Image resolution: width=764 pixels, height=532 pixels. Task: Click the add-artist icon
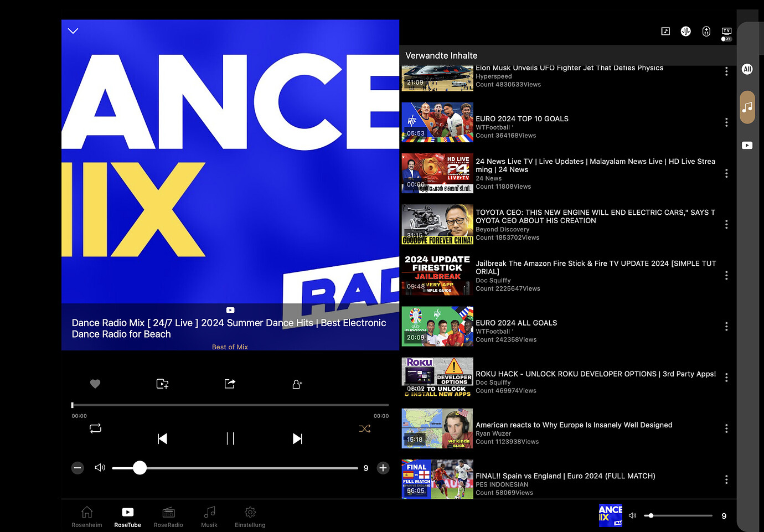click(x=297, y=384)
